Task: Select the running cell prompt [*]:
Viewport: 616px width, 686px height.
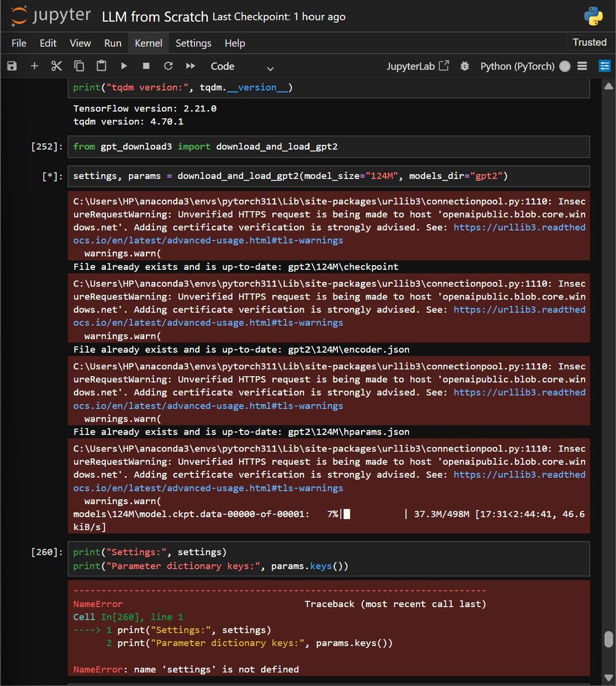Action: (53, 177)
